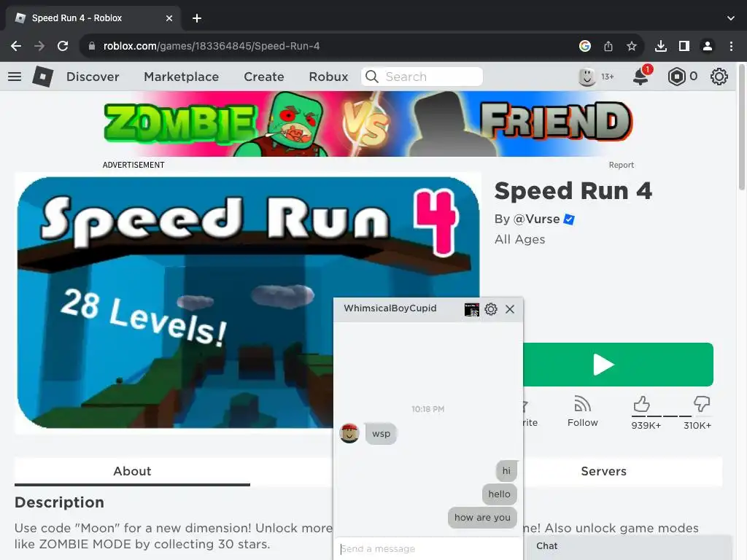Click the game thumbnail icon in chat header

click(472, 309)
